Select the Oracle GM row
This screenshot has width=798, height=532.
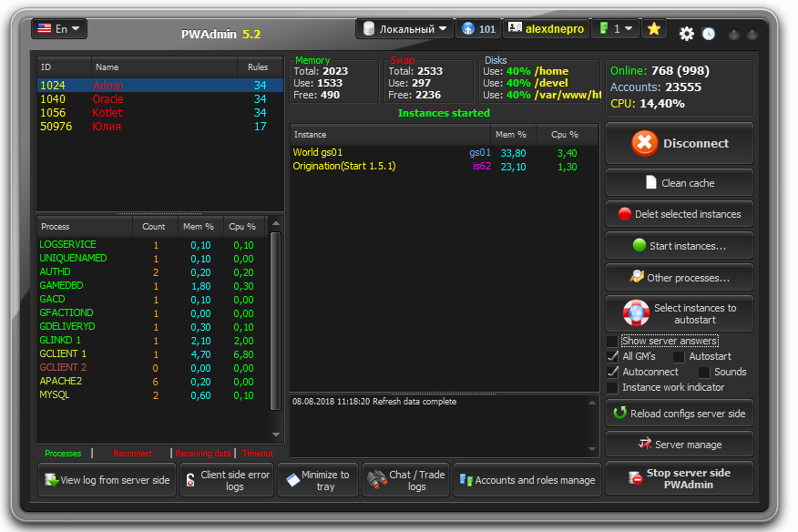159,98
